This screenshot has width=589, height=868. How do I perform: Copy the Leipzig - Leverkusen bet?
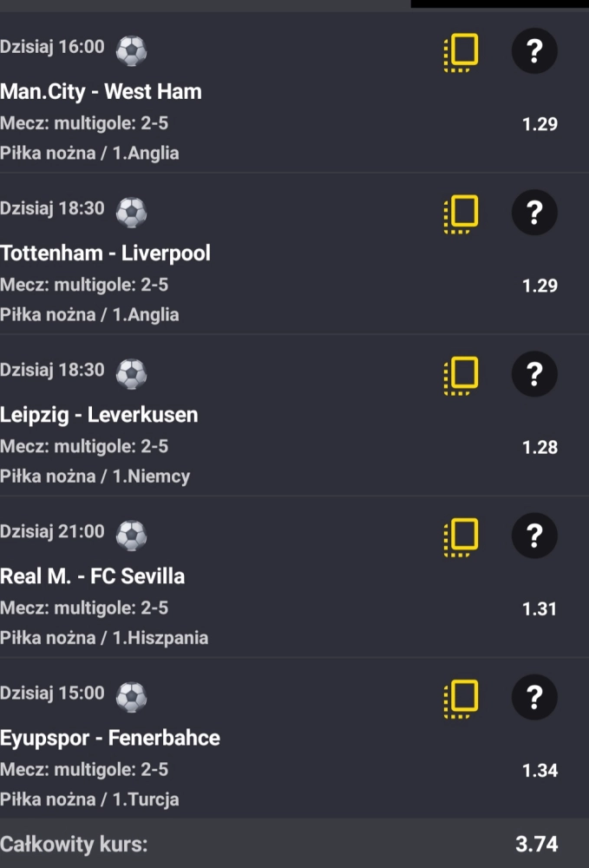pyautogui.click(x=461, y=375)
